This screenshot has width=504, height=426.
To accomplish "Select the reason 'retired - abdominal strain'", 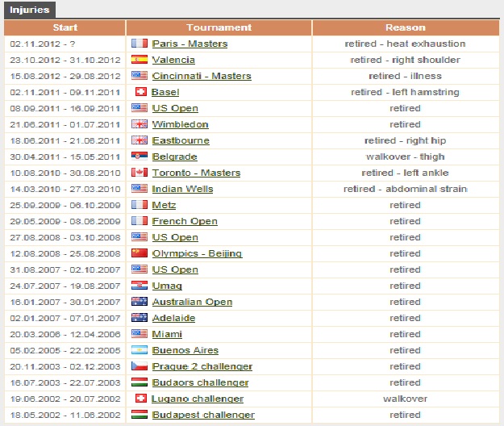I will (x=405, y=189).
